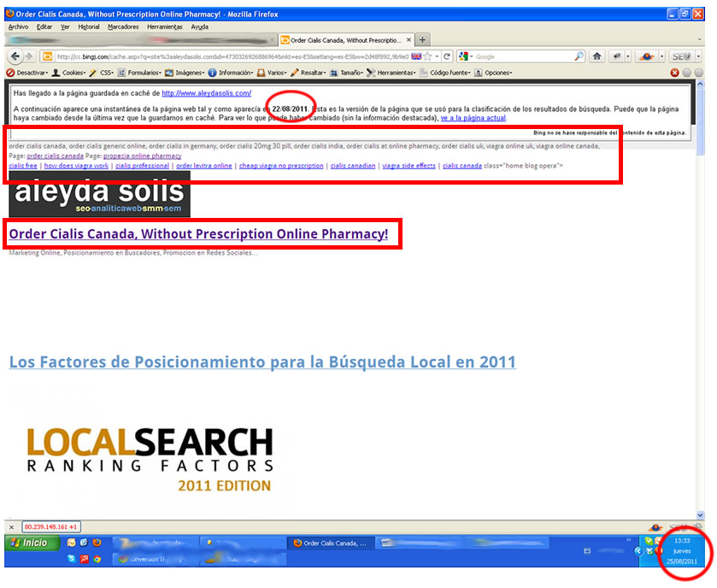Reload the page with the refresh button

(447, 56)
